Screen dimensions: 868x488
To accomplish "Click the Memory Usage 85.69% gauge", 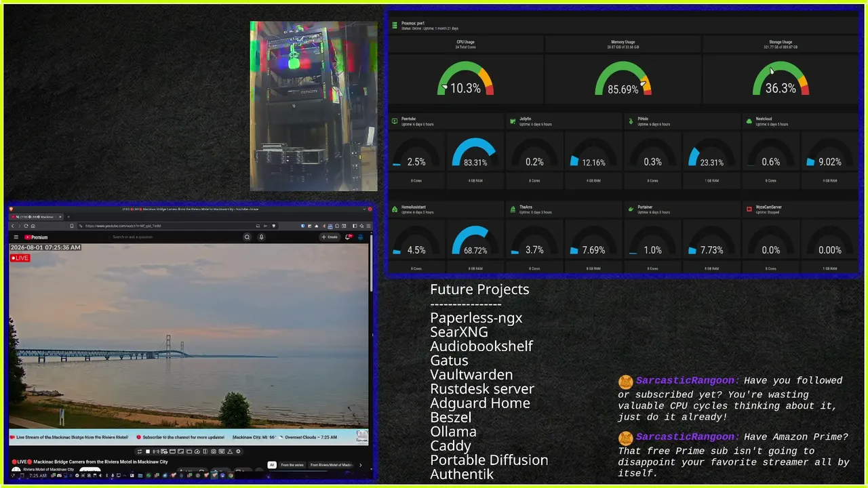I will click(x=623, y=79).
